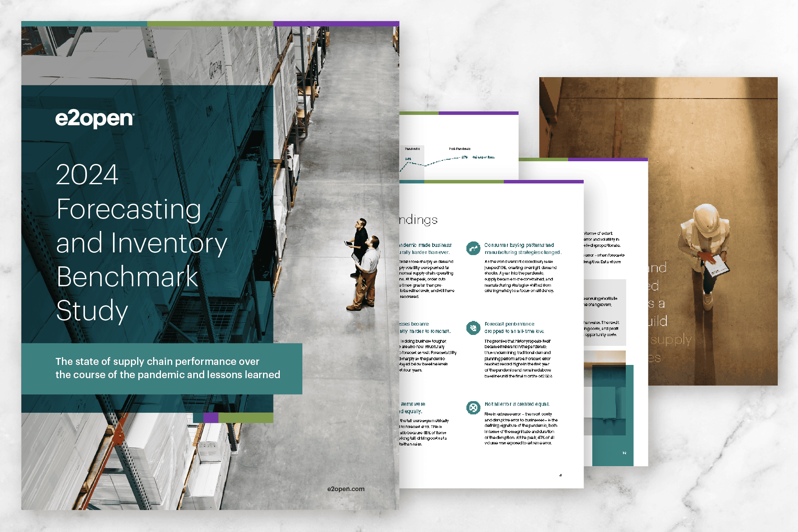Click the purple stripe atop the cover page
Viewport: 798px width, 532px height.
[x=336, y=24]
